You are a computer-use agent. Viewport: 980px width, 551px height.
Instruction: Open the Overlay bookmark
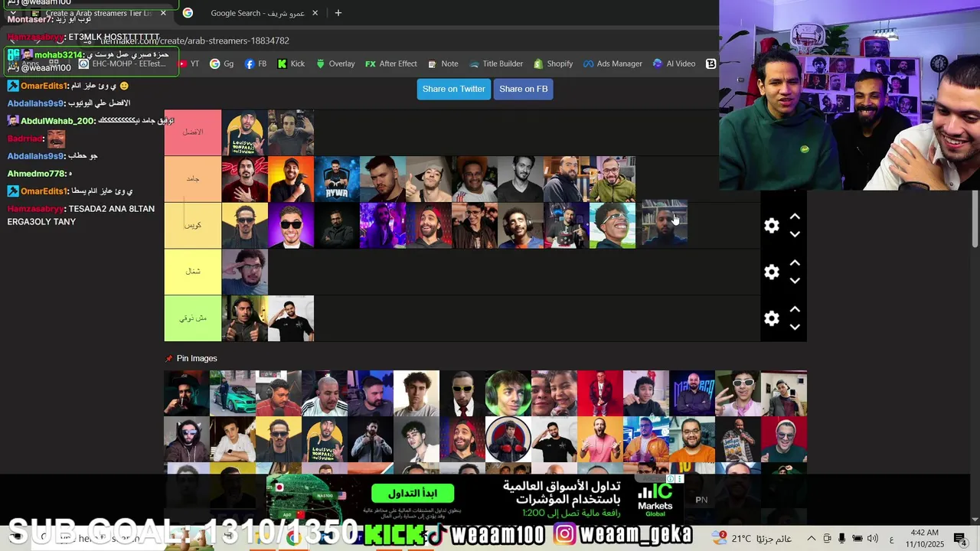click(x=335, y=64)
